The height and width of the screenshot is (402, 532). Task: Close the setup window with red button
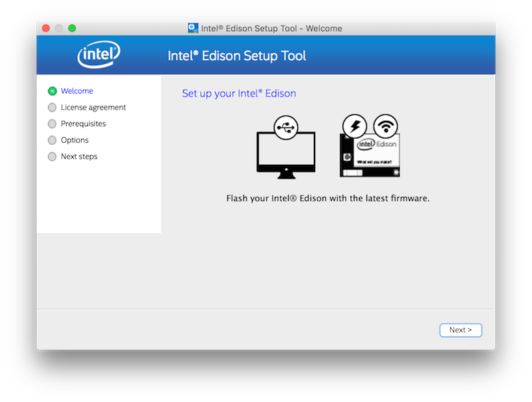point(46,29)
